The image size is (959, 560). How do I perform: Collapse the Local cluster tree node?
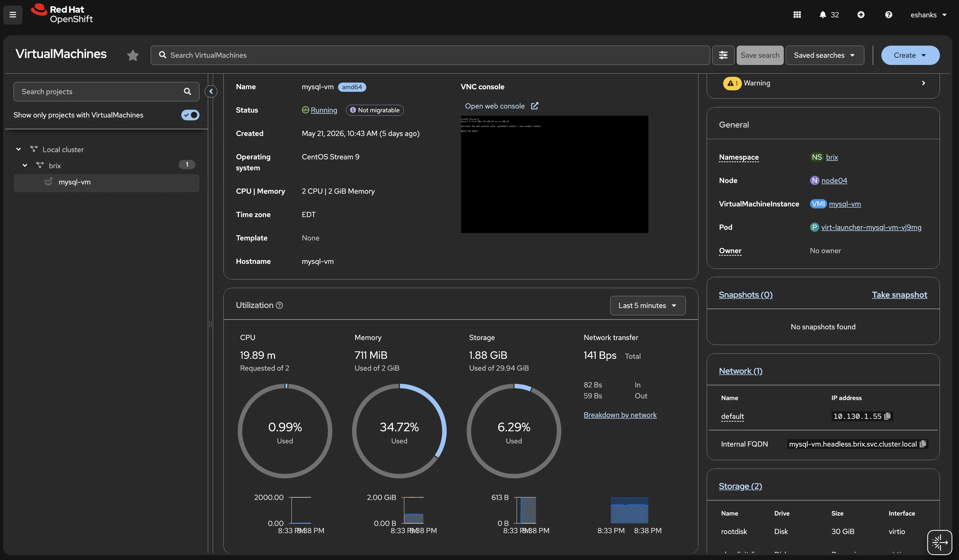coord(18,150)
